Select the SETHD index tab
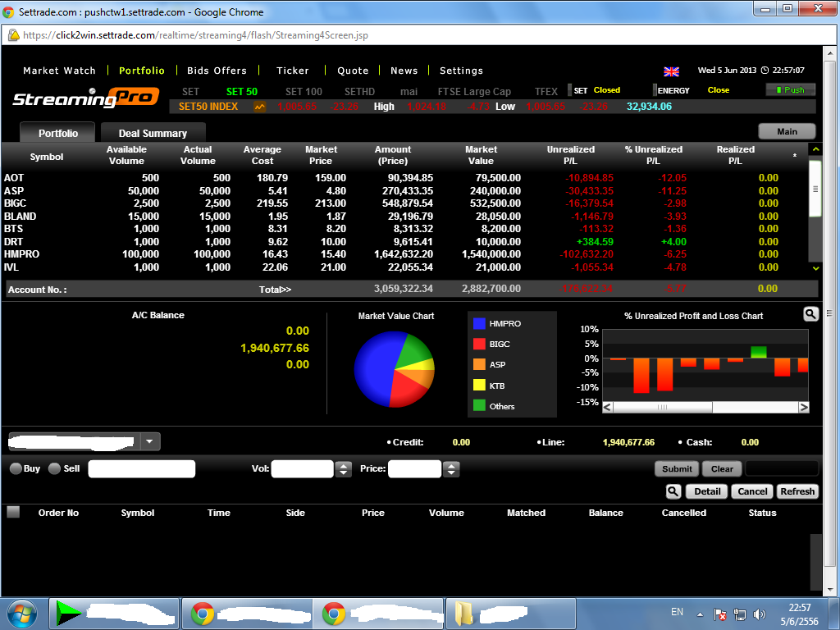 tap(359, 92)
